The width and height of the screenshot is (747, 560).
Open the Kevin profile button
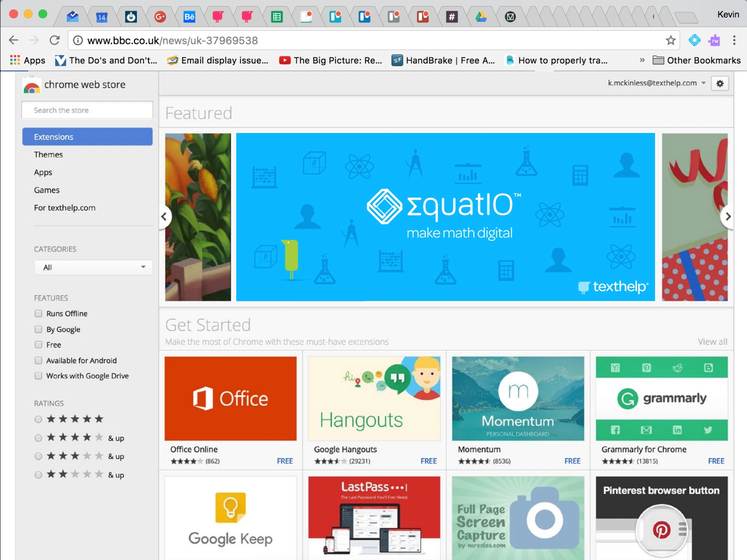(x=728, y=14)
